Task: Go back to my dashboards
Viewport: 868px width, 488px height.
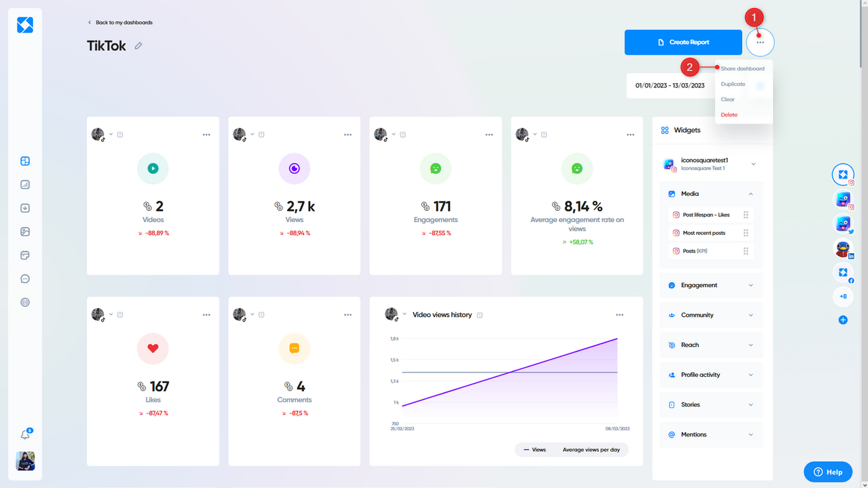Action: coord(120,22)
